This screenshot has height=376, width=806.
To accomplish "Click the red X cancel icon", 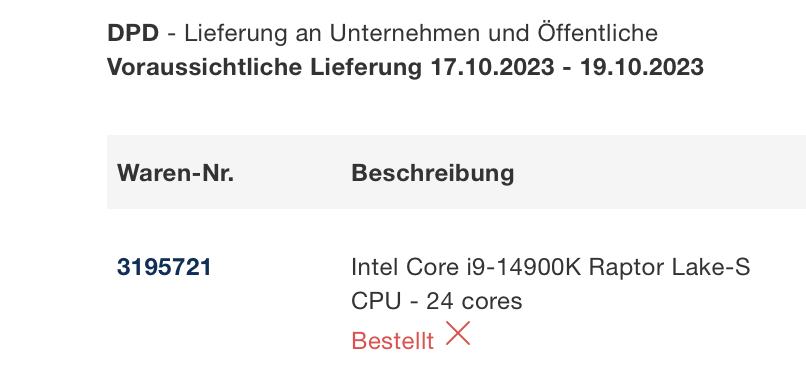I will [x=457, y=333].
